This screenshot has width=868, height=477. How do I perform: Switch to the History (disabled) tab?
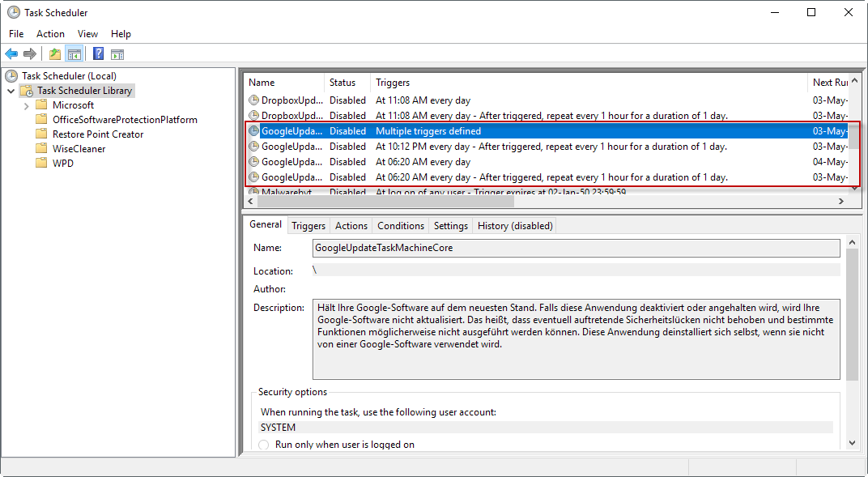[515, 226]
